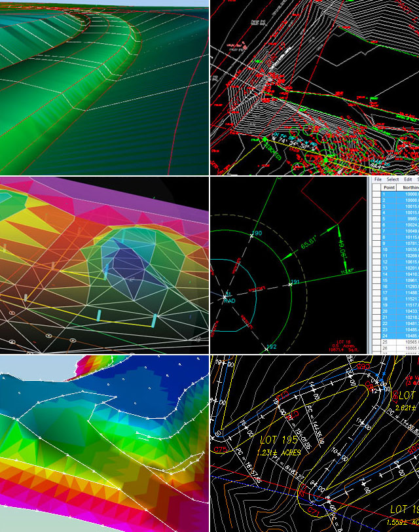Click the yellow LOT 195 label
This screenshot has height=532, width=419.
point(279,440)
